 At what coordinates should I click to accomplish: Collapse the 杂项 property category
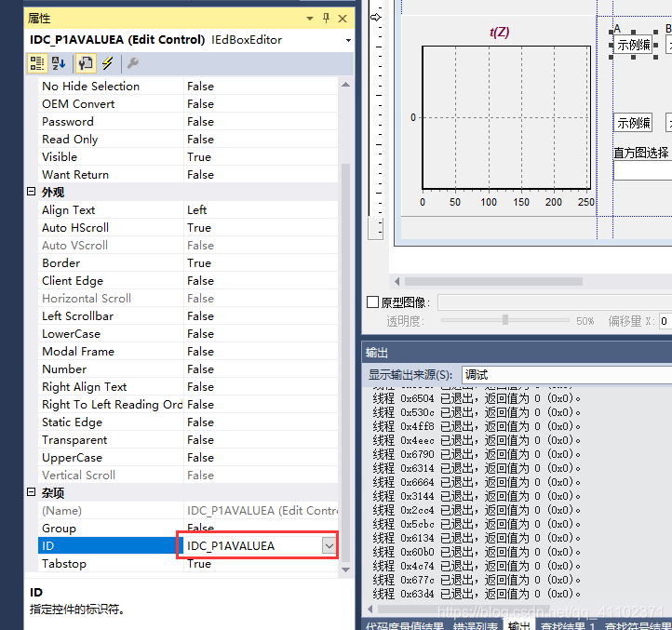[x=32, y=492]
